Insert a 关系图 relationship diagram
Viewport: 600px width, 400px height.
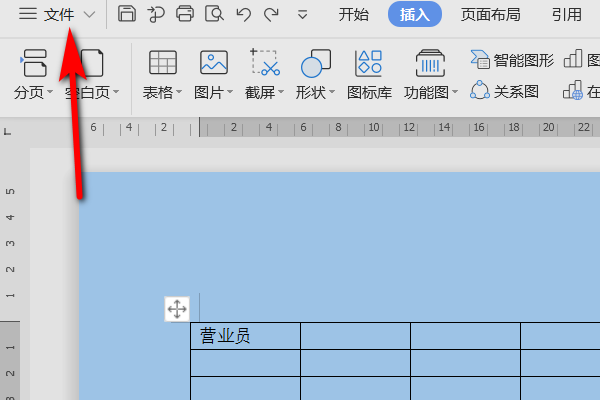tap(505, 92)
